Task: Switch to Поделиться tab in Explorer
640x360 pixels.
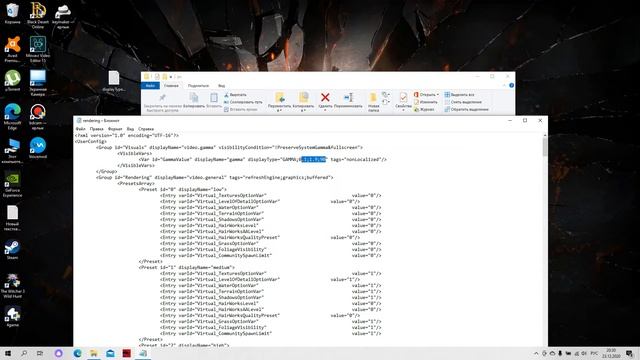Action: point(198,86)
